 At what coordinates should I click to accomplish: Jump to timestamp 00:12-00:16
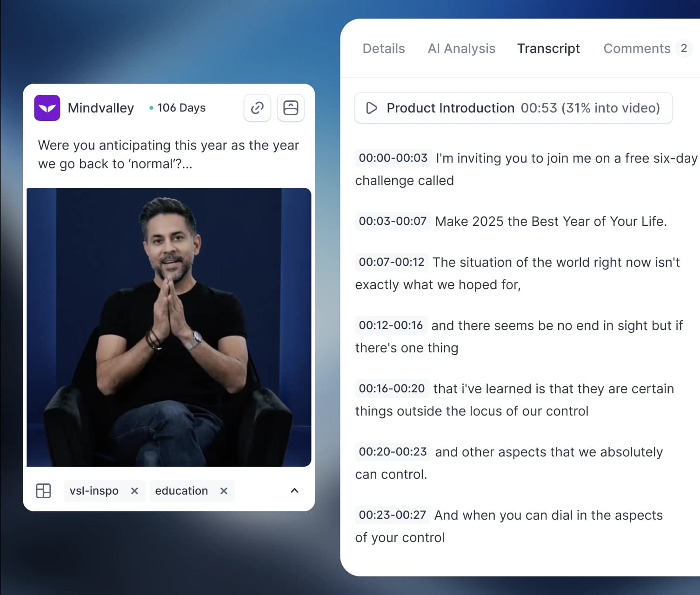pos(391,325)
